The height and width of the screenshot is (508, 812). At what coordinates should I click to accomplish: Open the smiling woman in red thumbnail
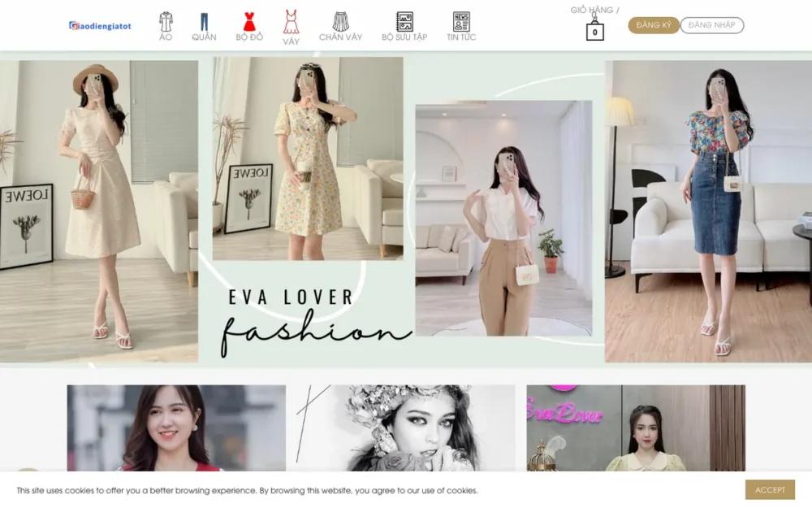point(176,428)
